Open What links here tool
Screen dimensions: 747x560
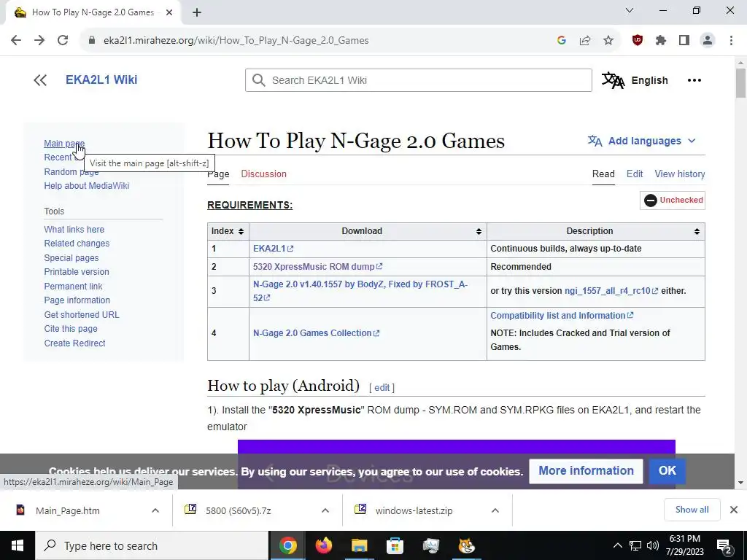pos(74,230)
